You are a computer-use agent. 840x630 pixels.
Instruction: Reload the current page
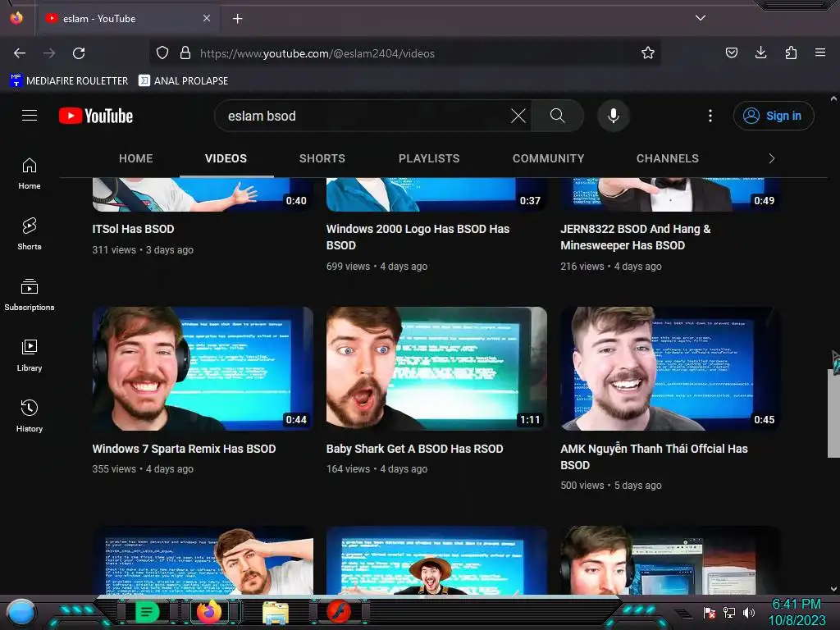(79, 53)
